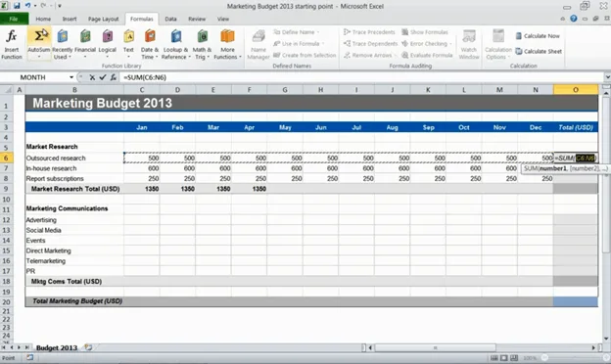Select the Budget 2013 sheet tab
This screenshot has width=611, height=364.
(57, 347)
